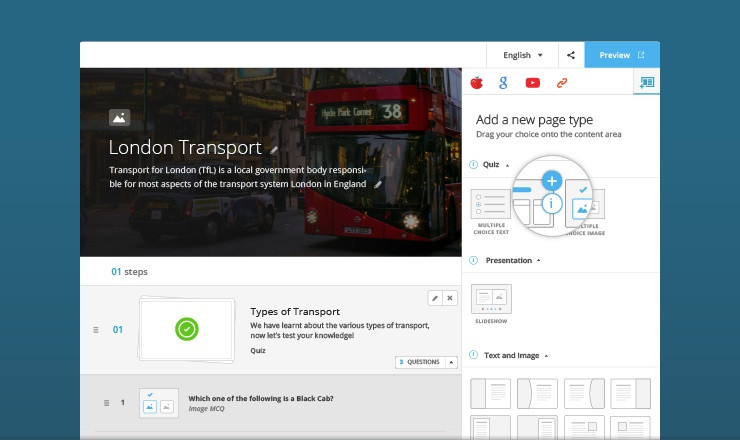Click the blue plus circle icon
740x440 pixels.
[x=552, y=181]
